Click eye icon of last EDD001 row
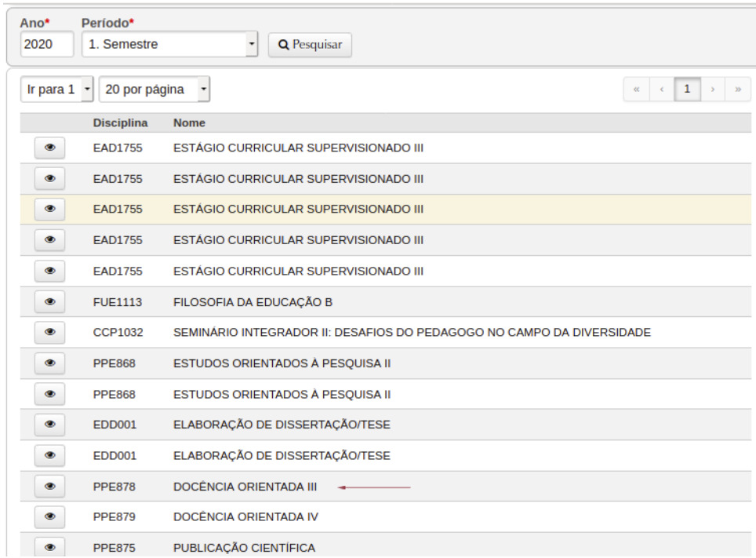This screenshot has width=756, height=558. pyautogui.click(x=49, y=455)
